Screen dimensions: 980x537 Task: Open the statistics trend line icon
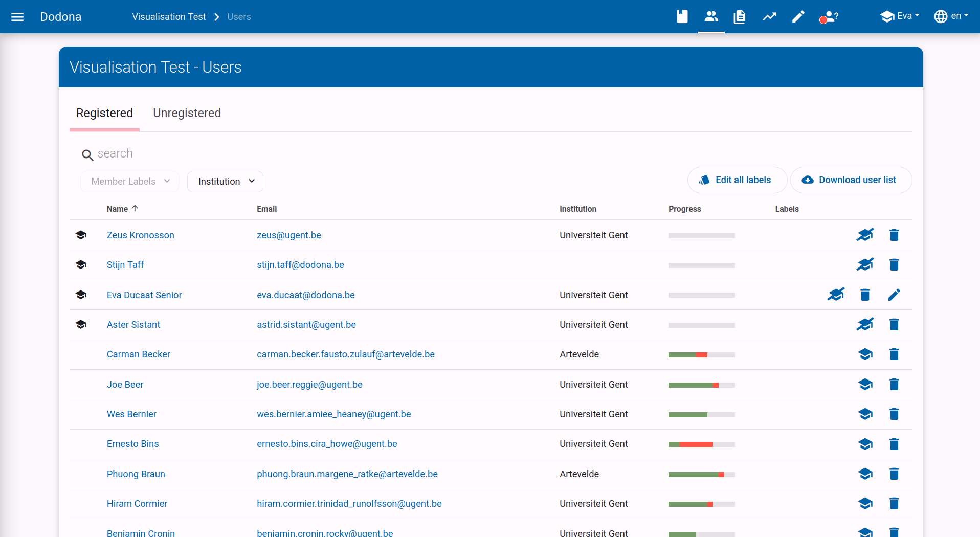(x=769, y=17)
